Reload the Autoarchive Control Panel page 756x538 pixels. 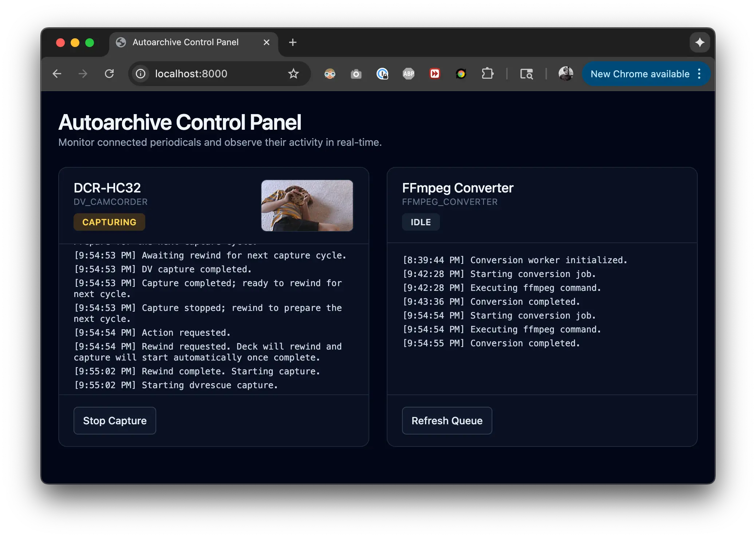pos(110,74)
